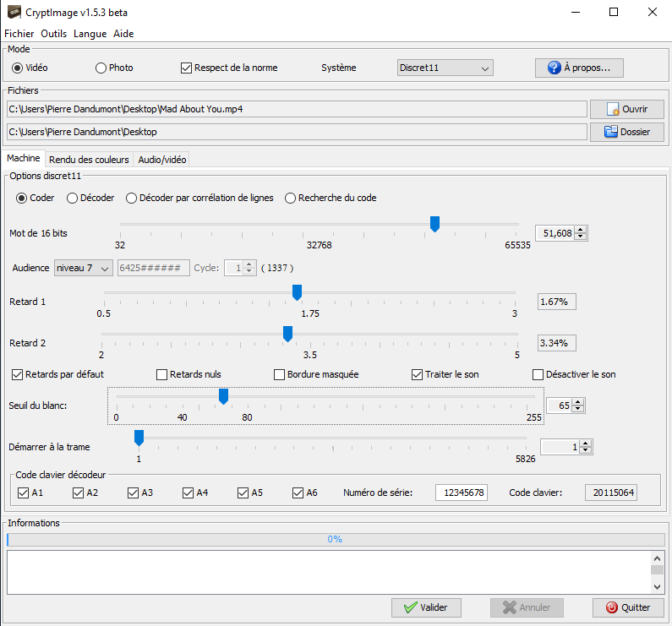
Task: Open the Outils menu
Action: (x=53, y=34)
